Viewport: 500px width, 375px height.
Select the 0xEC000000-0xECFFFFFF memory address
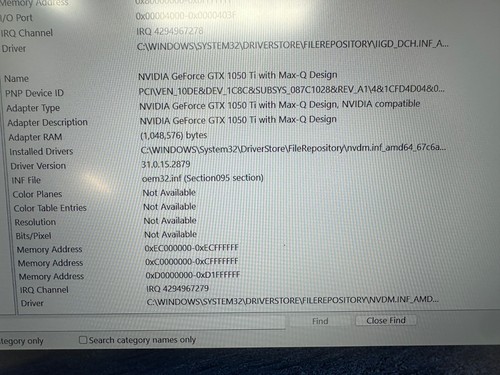pos(192,248)
